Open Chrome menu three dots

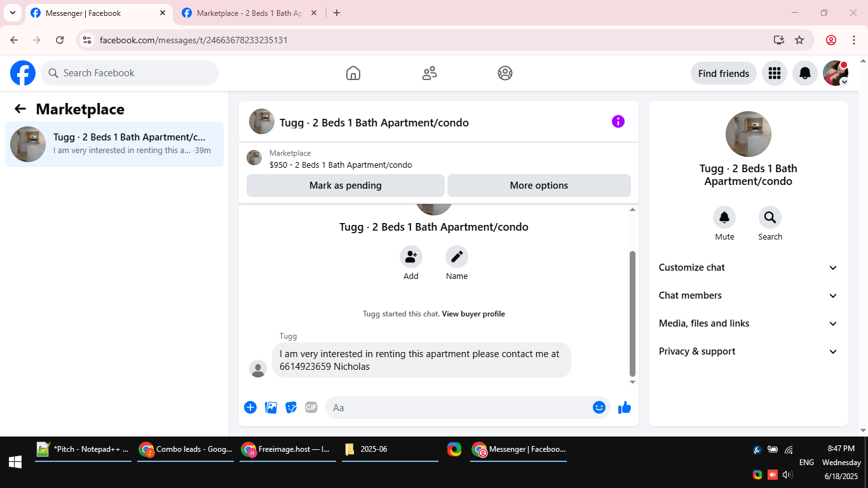pyautogui.click(x=854, y=40)
